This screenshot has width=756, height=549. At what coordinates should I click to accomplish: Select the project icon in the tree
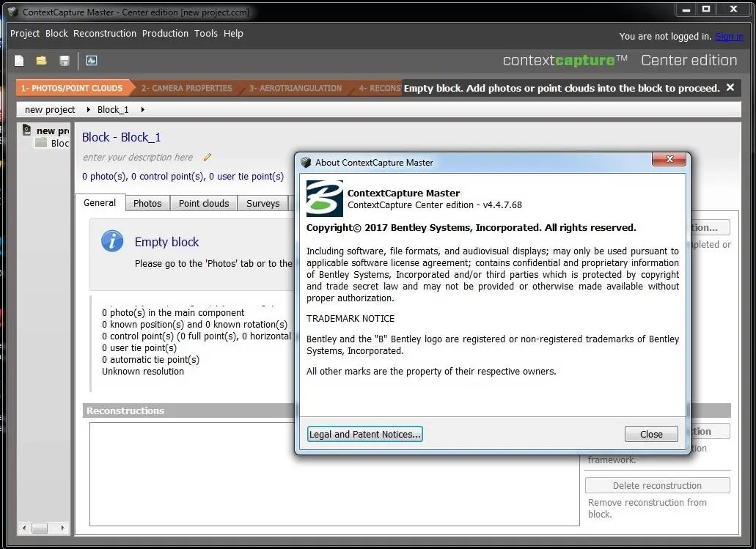click(27, 130)
